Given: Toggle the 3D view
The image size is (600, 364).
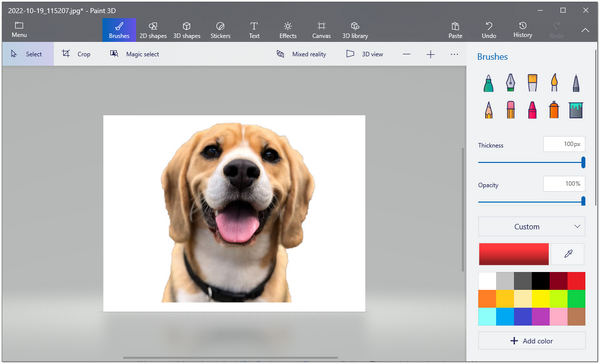Looking at the screenshot, I should [364, 54].
